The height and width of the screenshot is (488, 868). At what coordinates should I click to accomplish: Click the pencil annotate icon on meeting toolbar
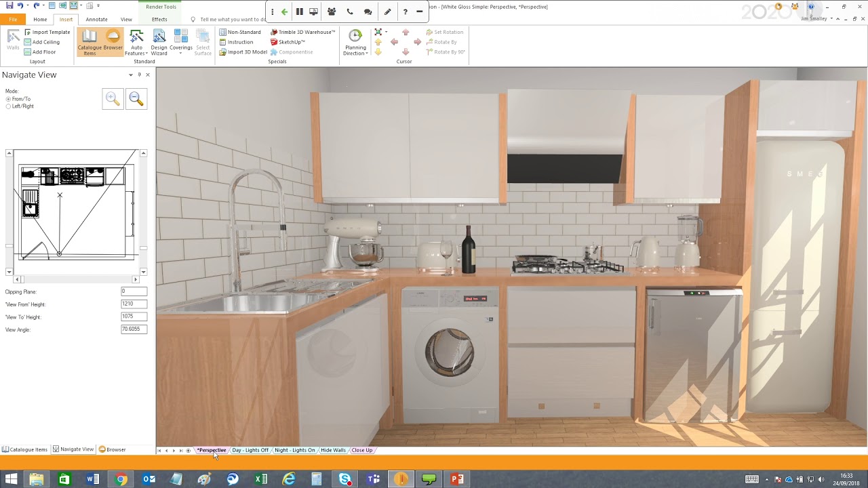tap(387, 12)
